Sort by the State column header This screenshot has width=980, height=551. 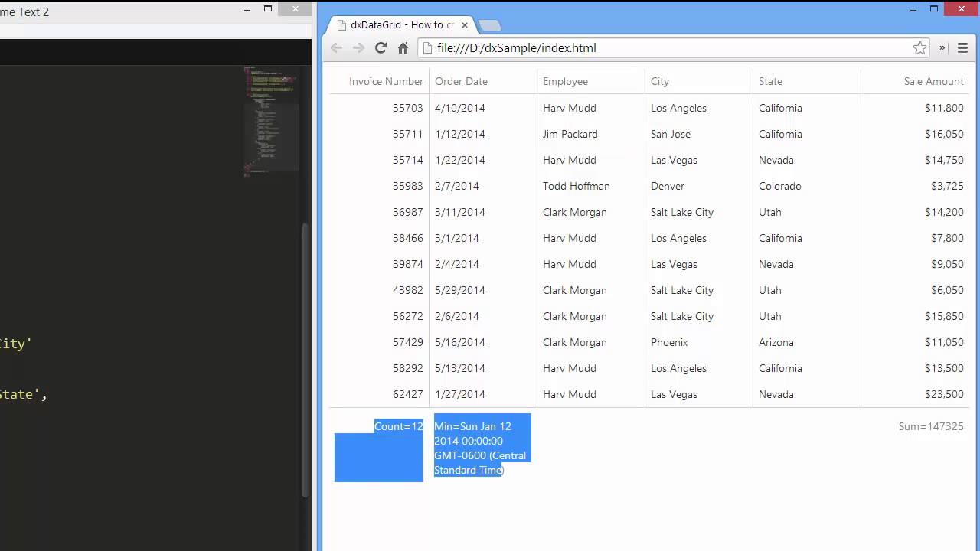(770, 81)
